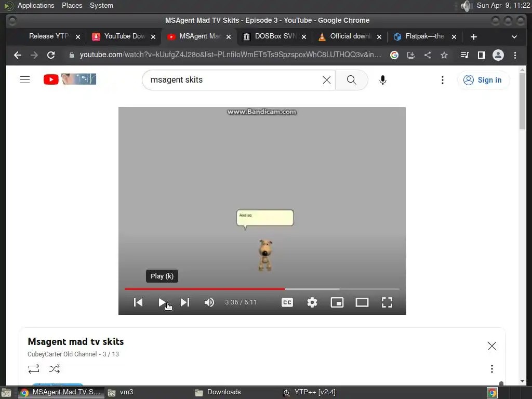Mute the video volume
Viewport: 532px width, 399px height.
[209, 302]
